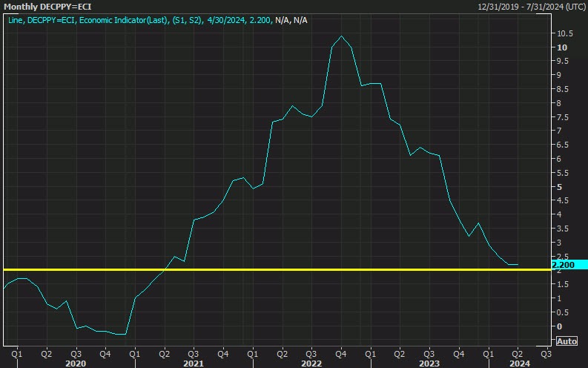Click the 10.5 value axis label

pos(565,33)
